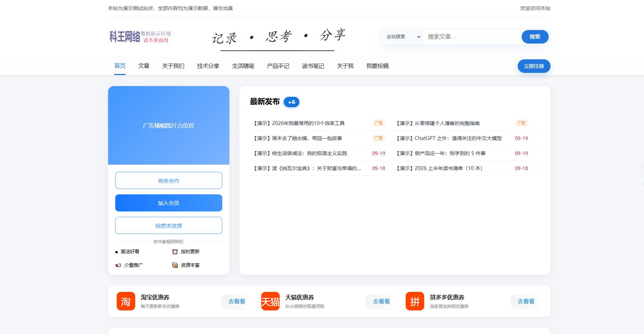
Task: Click the book icon beside 资源丰富
Action: 175,265
